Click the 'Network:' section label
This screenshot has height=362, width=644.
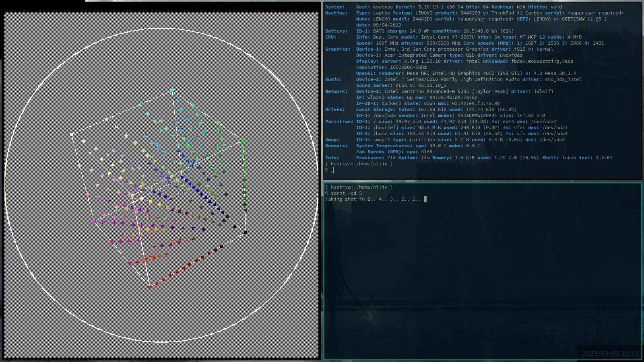point(336,91)
